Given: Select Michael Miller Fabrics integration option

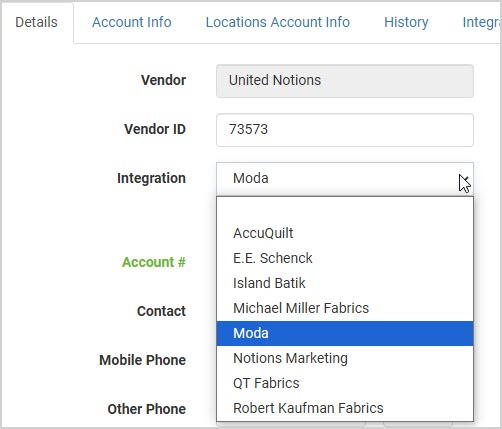Looking at the screenshot, I should 345,308.
